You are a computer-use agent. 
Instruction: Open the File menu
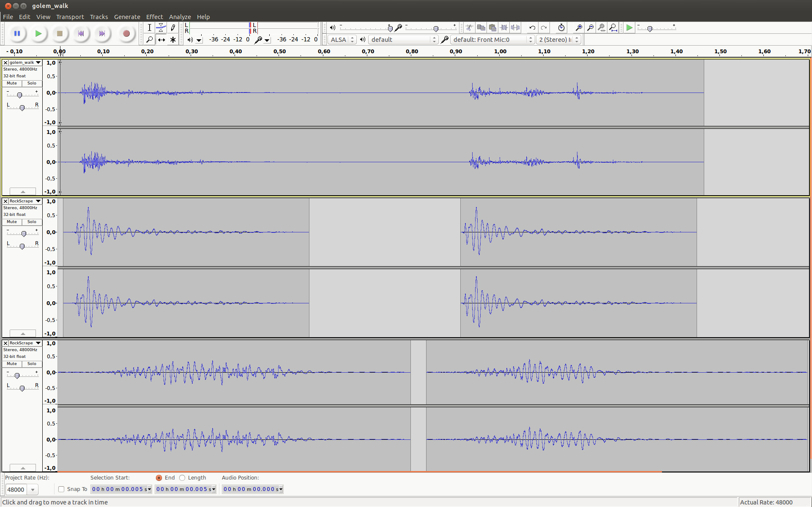pos(8,17)
